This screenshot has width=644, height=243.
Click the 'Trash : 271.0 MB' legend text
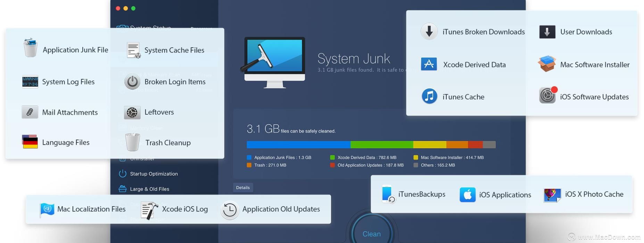270,165
